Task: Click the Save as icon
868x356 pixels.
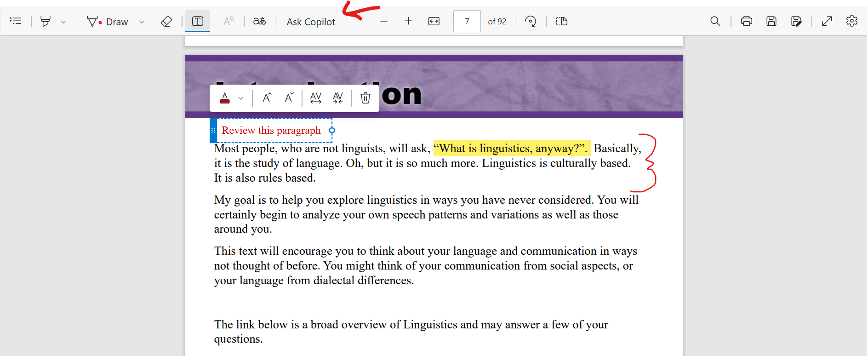Action: tap(796, 21)
